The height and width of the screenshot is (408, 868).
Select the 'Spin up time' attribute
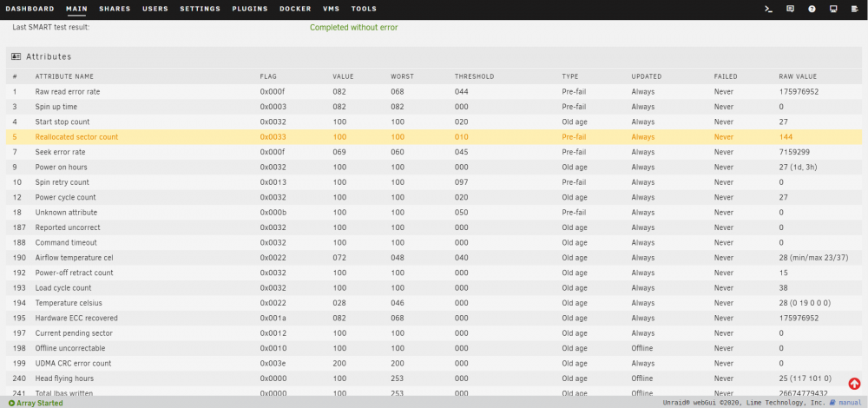[56, 107]
